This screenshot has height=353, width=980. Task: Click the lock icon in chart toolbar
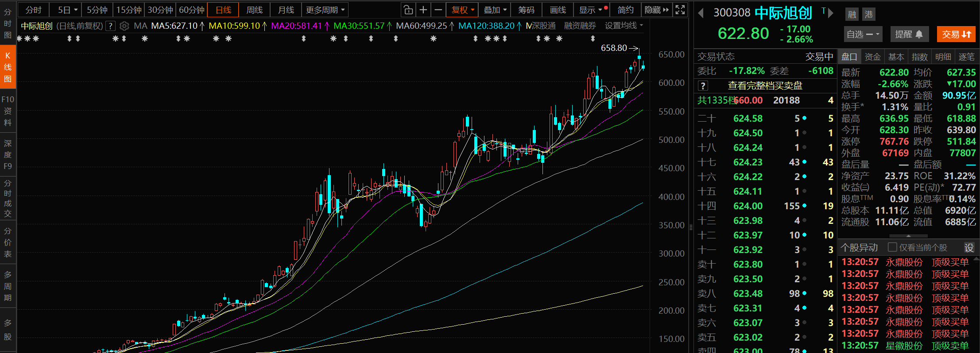408,10
